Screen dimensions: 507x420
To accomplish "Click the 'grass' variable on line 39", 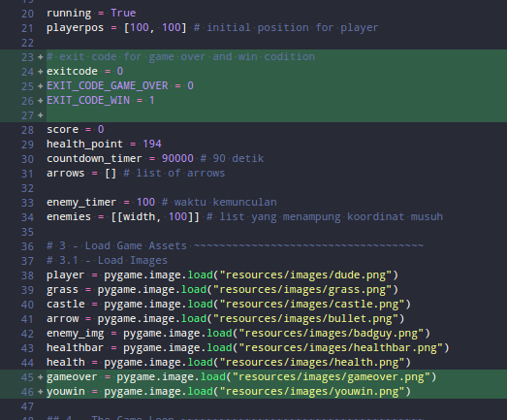I will coord(62,290).
